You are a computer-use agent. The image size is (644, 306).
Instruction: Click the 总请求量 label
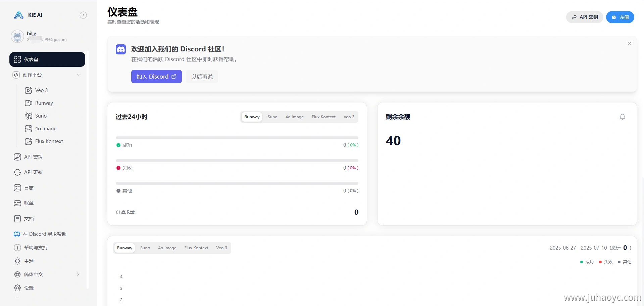coord(125,212)
